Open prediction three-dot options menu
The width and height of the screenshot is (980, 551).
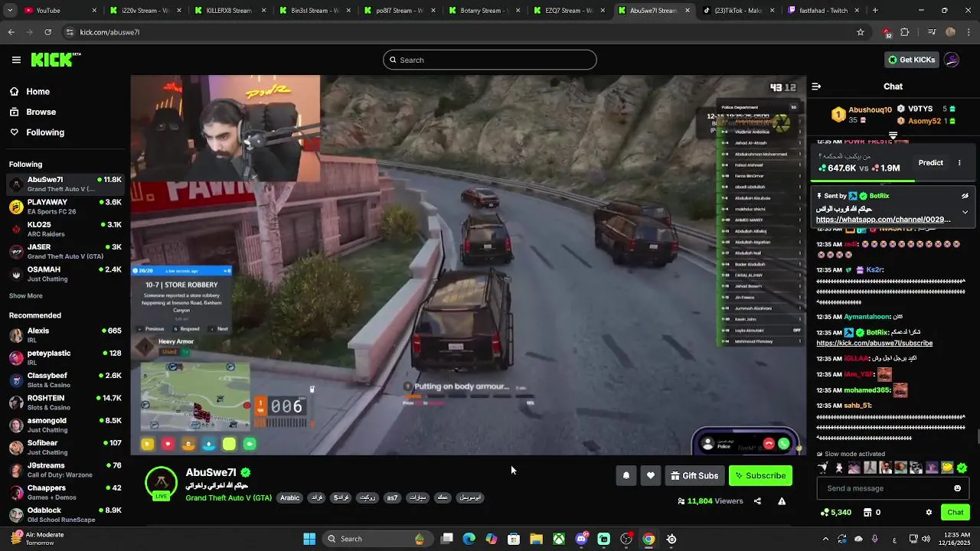[x=959, y=163]
